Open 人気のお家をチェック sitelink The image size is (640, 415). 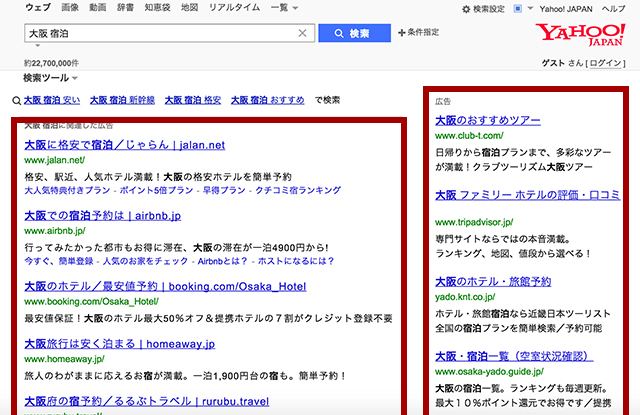(145, 261)
